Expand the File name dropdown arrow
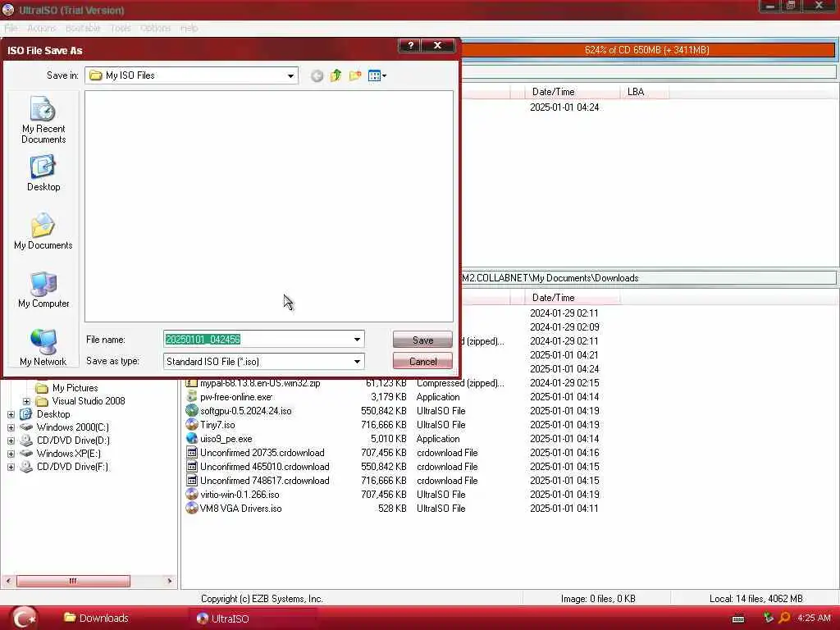 (x=357, y=339)
